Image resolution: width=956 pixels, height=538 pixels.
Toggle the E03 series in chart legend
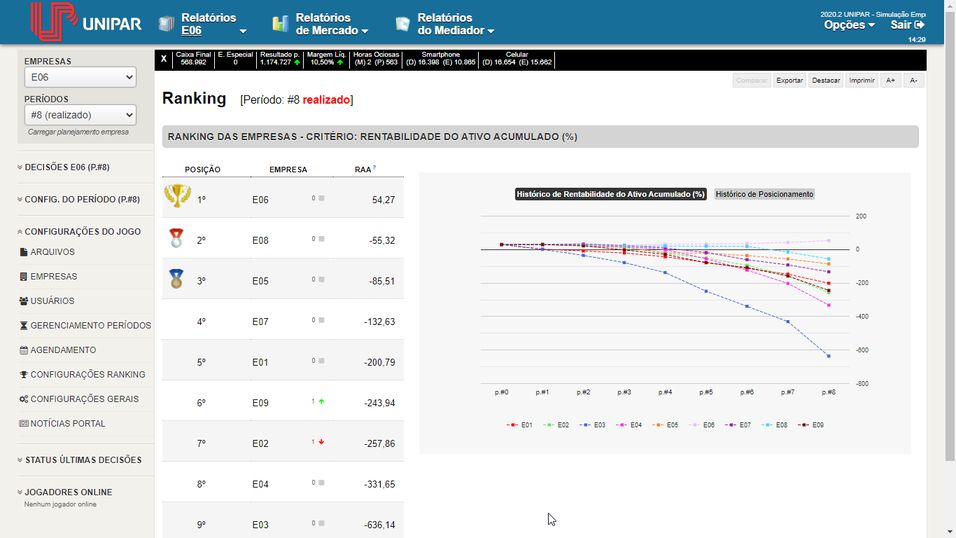pyautogui.click(x=593, y=425)
